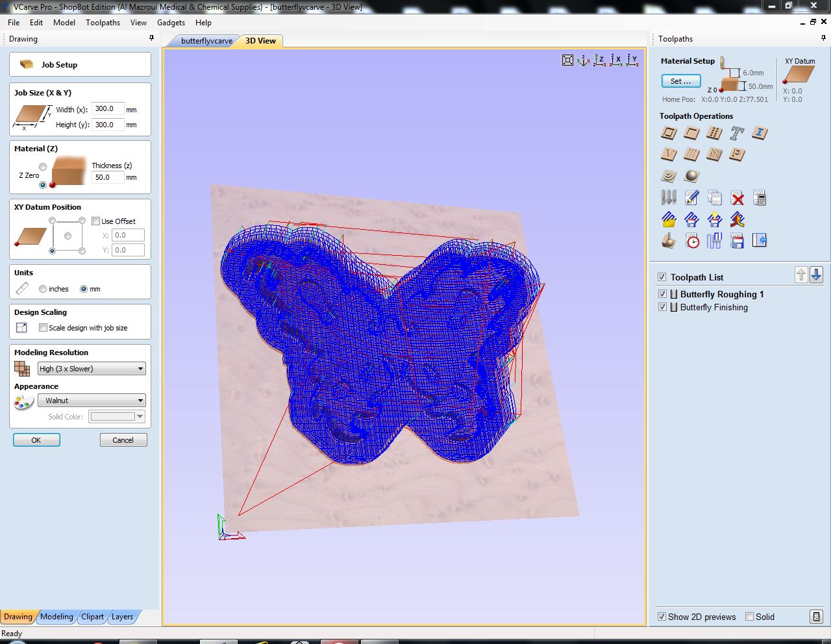View down the Z axis
831x644 pixels.
click(599, 60)
